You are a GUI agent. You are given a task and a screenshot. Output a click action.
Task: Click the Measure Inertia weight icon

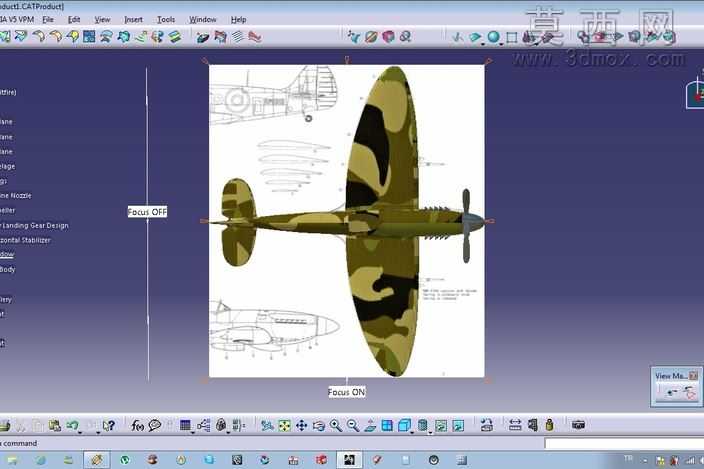(550, 425)
